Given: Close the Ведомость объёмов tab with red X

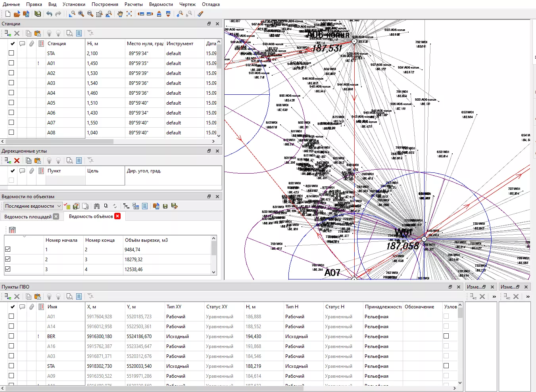Looking at the screenshot, I should pyautogui.click(x=117, y=216).
